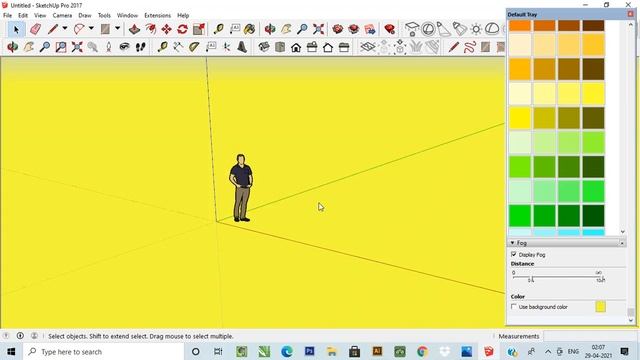640x360 pixels.
Task: Open the Help menu
Action: (x=183, y=16)
